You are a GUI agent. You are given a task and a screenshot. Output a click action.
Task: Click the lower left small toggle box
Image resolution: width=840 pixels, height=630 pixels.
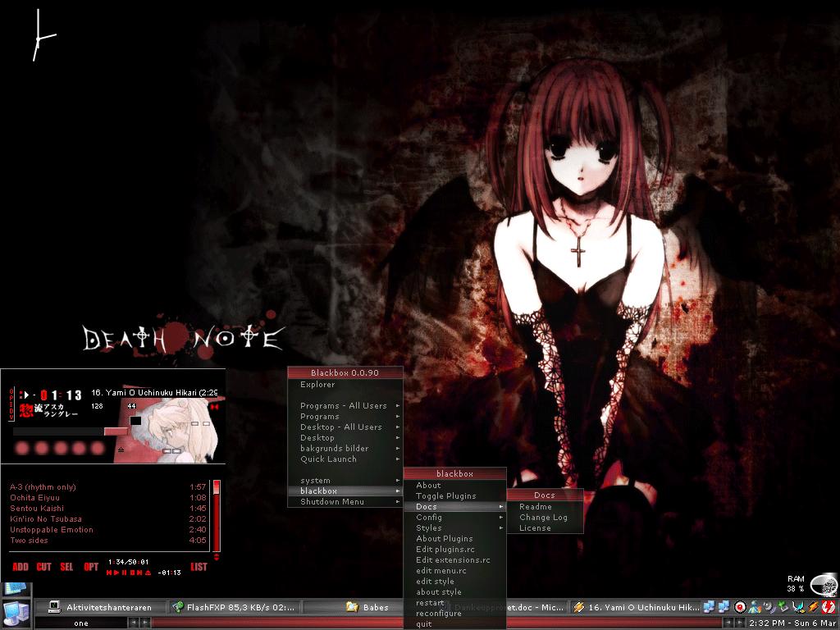pos(167,451)
